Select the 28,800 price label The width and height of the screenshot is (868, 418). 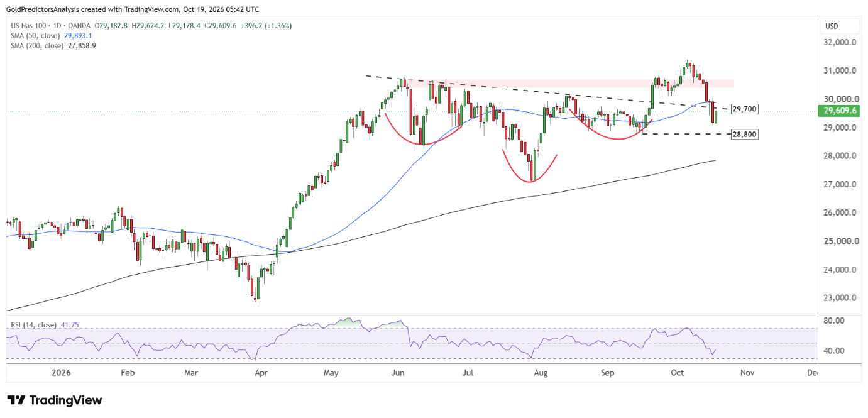click(745, 135)
